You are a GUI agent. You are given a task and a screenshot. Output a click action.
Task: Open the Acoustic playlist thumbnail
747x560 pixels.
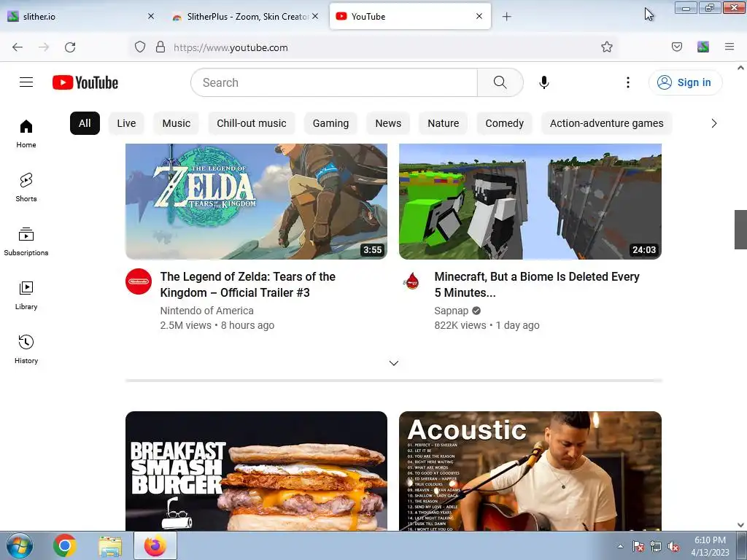tap(530, 471)
